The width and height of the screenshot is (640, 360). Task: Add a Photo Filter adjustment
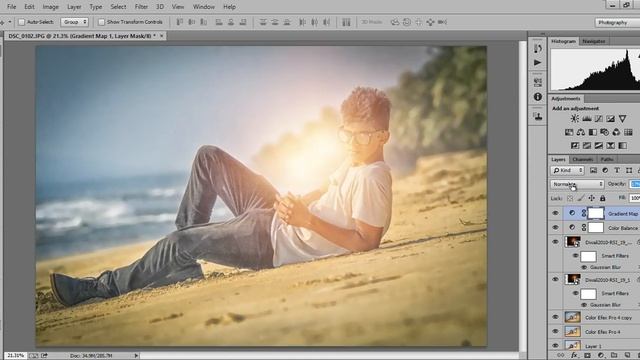coord(604,132)
